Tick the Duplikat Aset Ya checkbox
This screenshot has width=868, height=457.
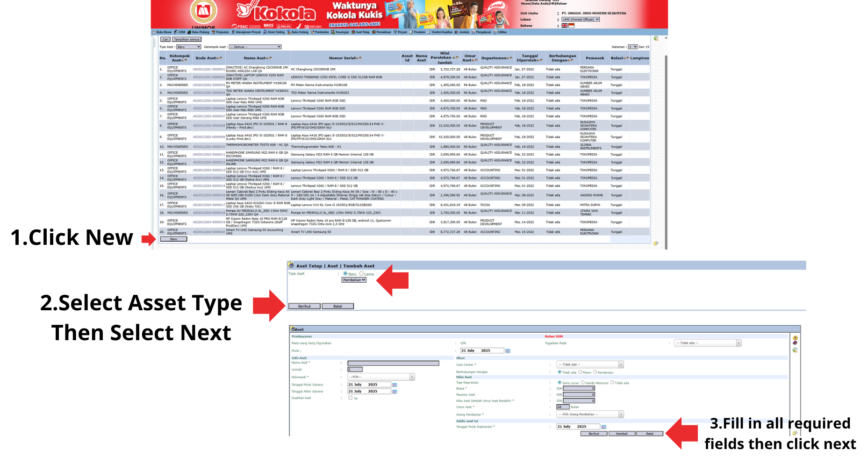[x=351, y=398]
